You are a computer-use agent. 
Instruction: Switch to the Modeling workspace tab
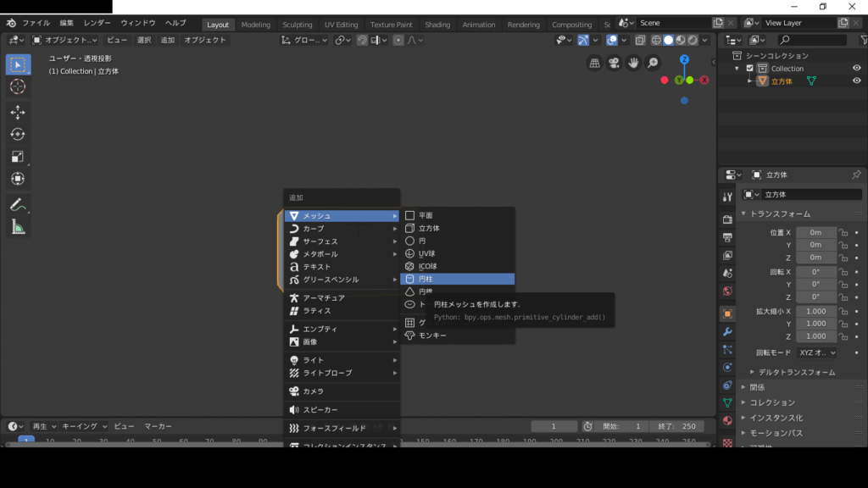[x=255, y=25]
